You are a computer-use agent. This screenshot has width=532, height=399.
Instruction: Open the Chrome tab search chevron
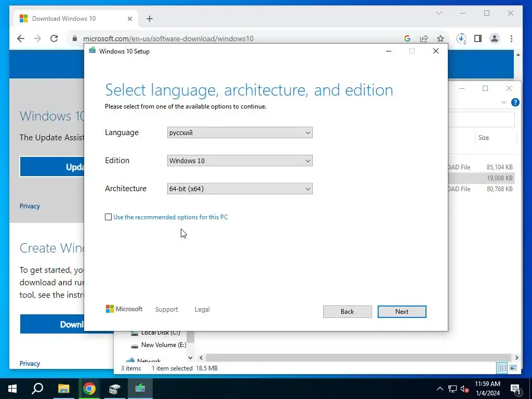tap(438, 13)
